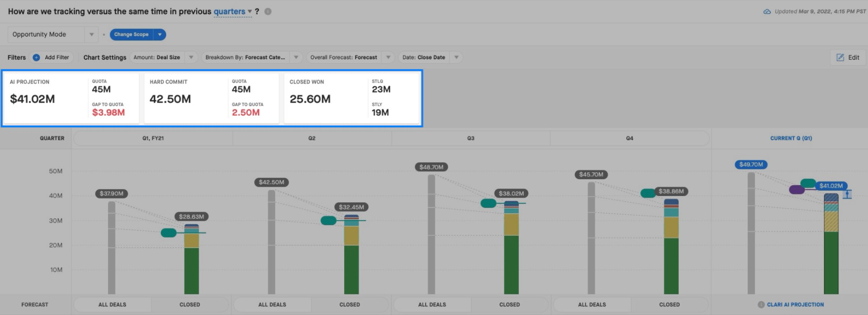
Task: Click the Add Filter button
Action: tap(52, 57)
